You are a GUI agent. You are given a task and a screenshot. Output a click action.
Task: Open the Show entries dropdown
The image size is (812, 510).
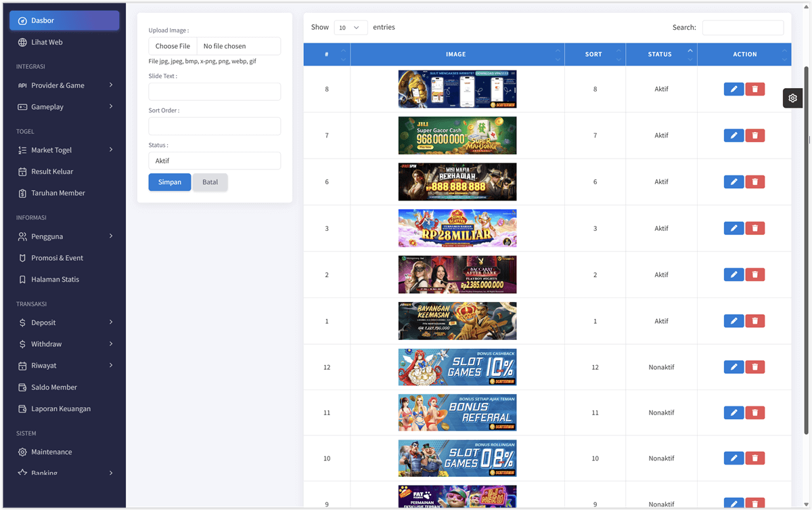(x=350, y=27)
